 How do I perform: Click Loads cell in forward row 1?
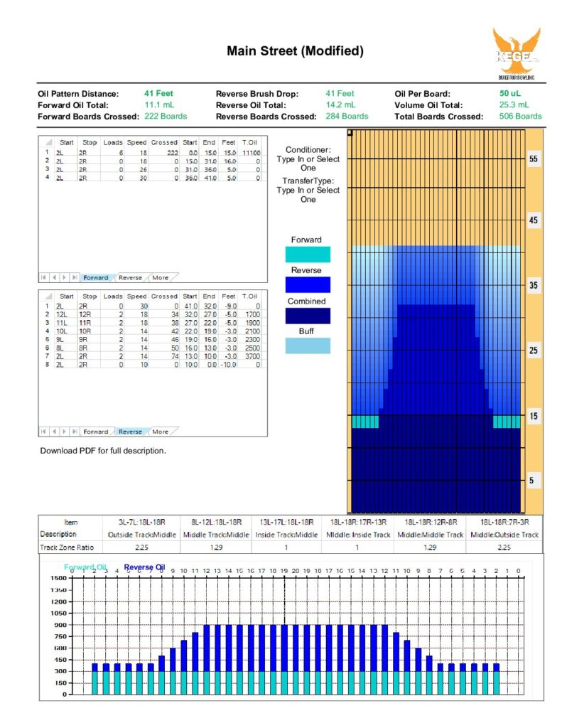click(x=113, y=152)
